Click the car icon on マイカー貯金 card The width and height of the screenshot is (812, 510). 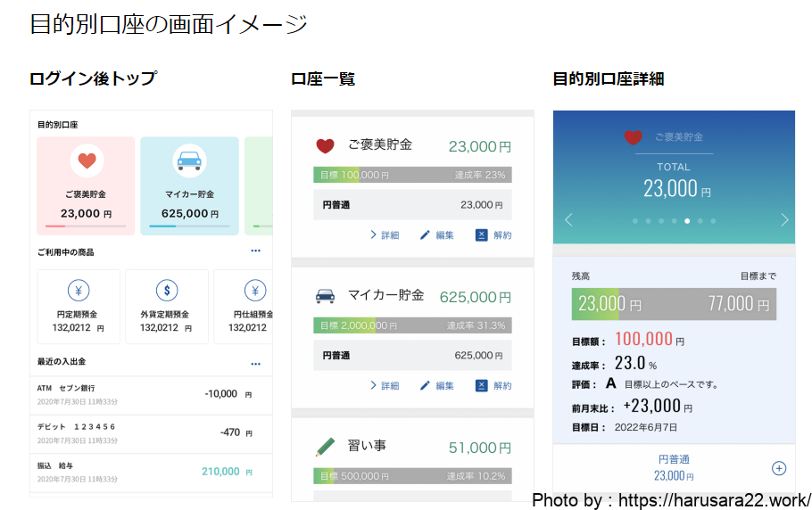(x=188, y=161)
